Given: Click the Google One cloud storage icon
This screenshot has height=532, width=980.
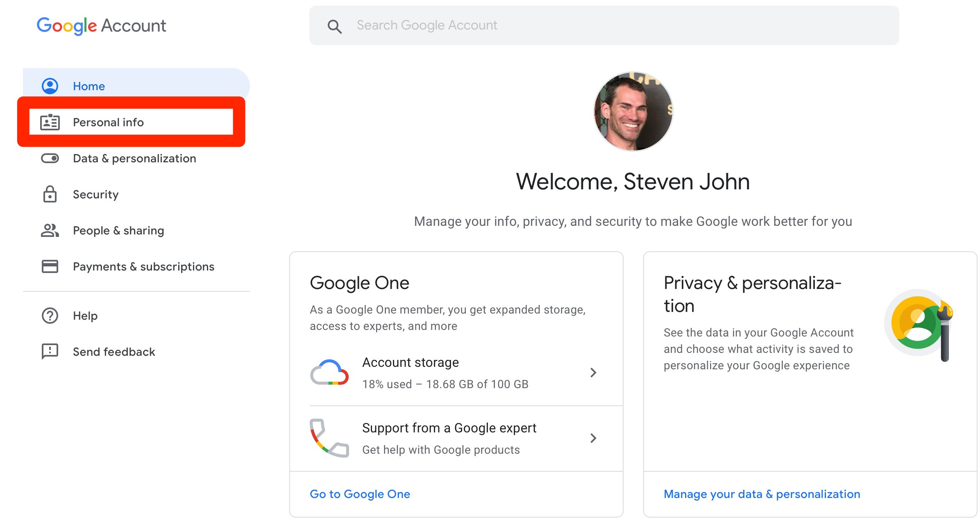Looking at the screenshot, I should coord(329,373).
